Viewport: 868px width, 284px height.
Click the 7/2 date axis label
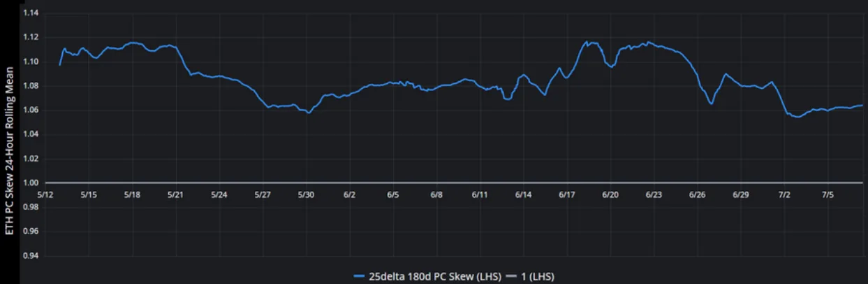784,194
